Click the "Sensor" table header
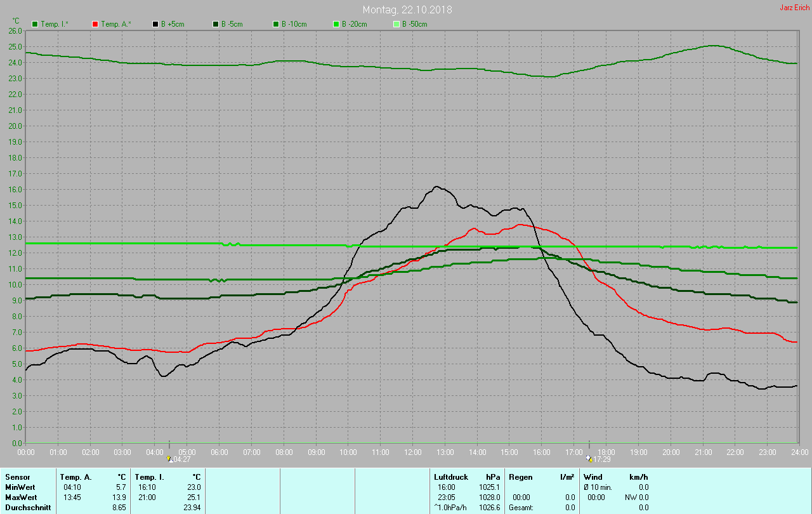Viewport: 812px width, 514px height. [x=17, y=477]
